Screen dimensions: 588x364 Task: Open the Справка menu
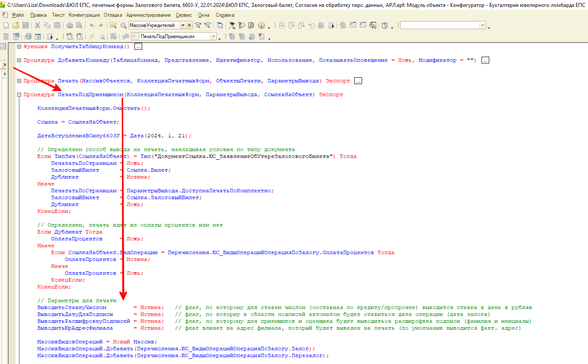(x=225, y=15)
